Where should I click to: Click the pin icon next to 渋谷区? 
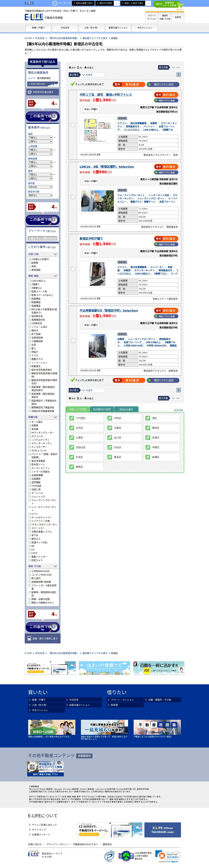(110, 447)
